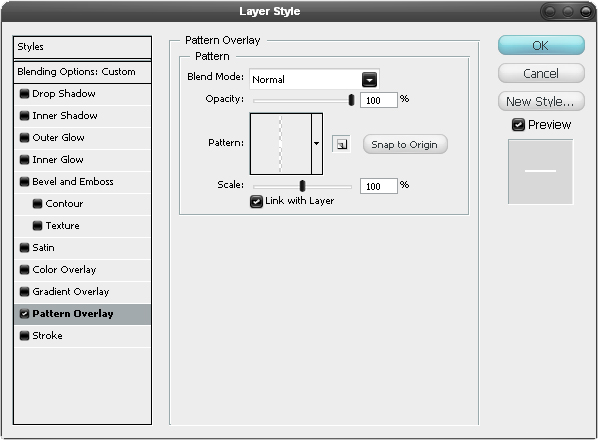The height and width of the screenshot is (440, 598).
Task: Click the Snap to Origin button
Action: (405, 145)
